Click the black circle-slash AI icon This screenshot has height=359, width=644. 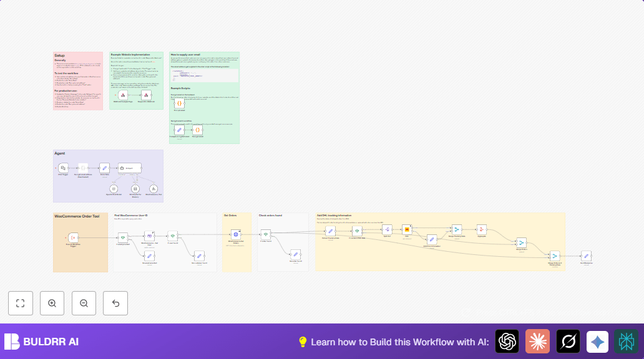pos(568,342)
